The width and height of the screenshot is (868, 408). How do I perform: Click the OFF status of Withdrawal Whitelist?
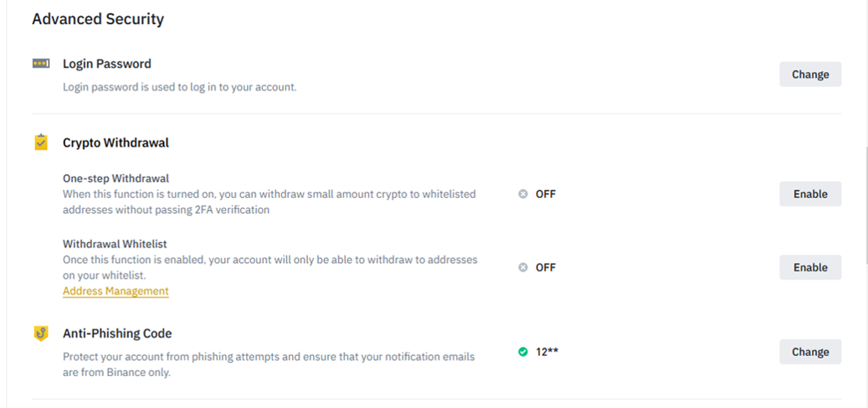coord(545,267)
